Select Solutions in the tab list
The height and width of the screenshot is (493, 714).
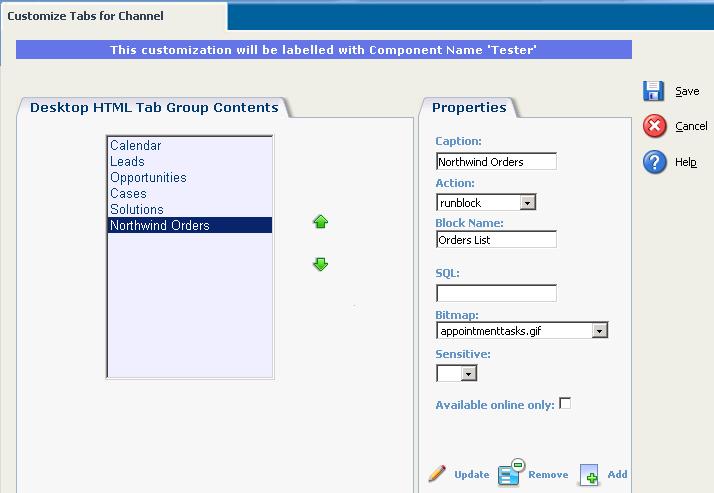pos(190,209)
